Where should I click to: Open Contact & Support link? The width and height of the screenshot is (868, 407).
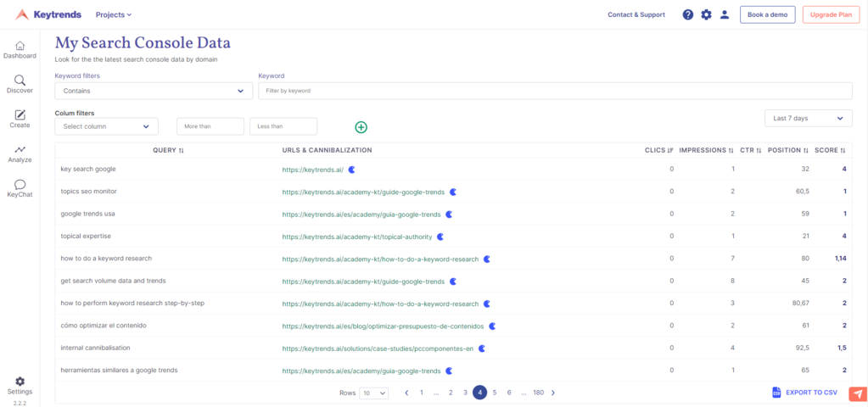pyautogui.click(x=636, y=15)
